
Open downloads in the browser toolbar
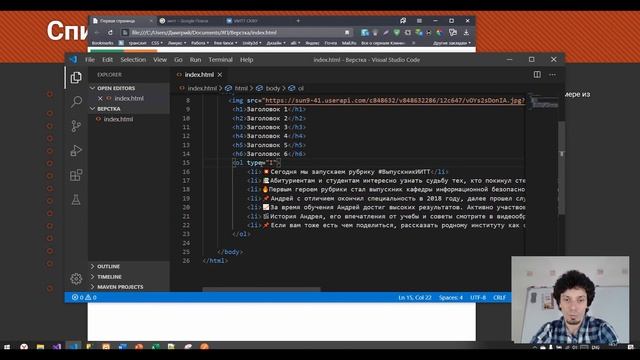[466, 32]
